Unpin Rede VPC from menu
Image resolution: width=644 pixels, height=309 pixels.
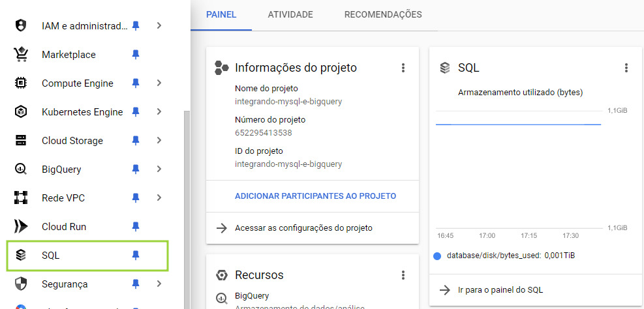136,198
